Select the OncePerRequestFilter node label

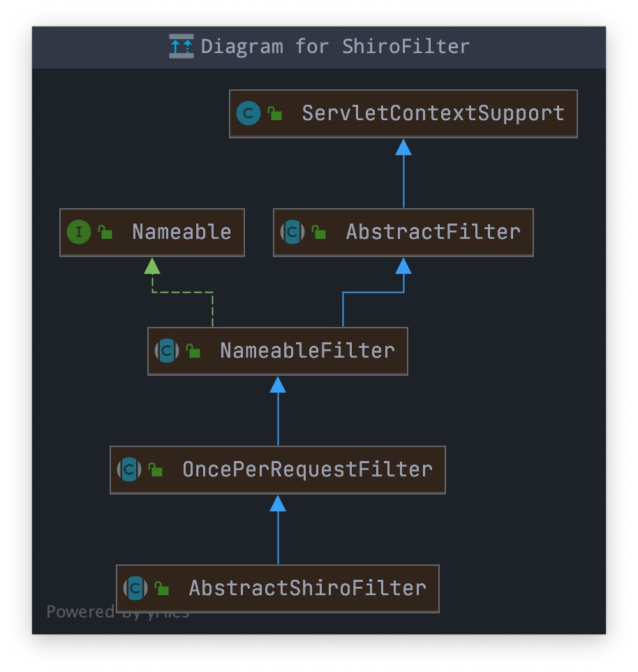pyautogui.click(x=307, y=469)
